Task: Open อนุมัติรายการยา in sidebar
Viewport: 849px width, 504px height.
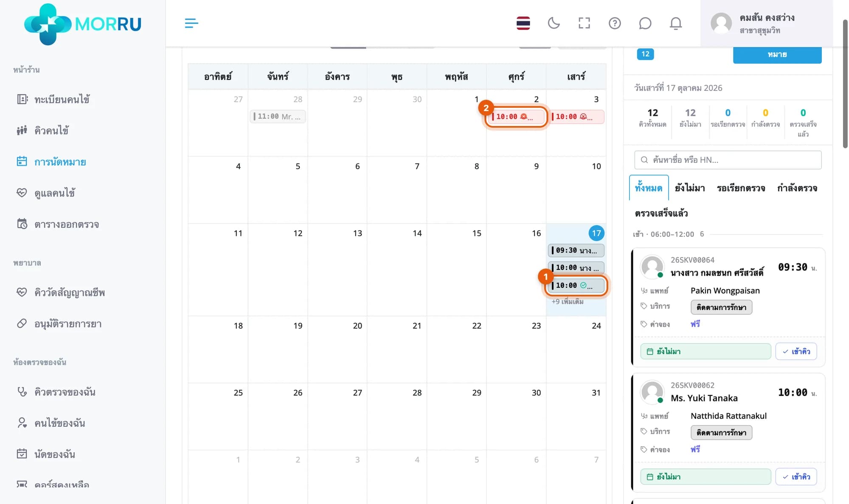Action: (x=59, y=324)
